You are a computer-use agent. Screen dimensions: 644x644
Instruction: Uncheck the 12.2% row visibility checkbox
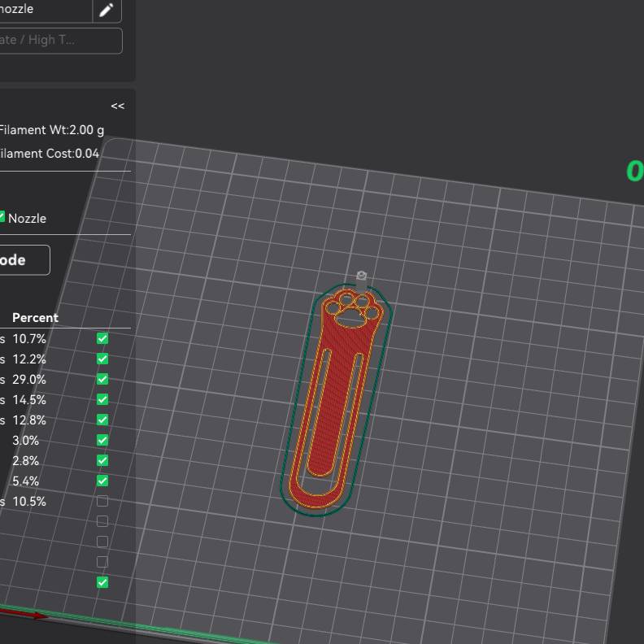102,359
